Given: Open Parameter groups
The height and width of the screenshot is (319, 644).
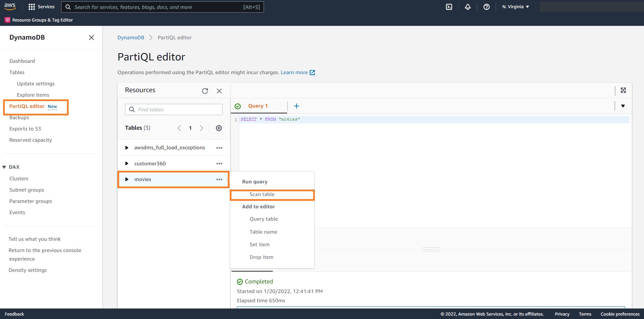Looking at the screenshot, I should [31, 201].
